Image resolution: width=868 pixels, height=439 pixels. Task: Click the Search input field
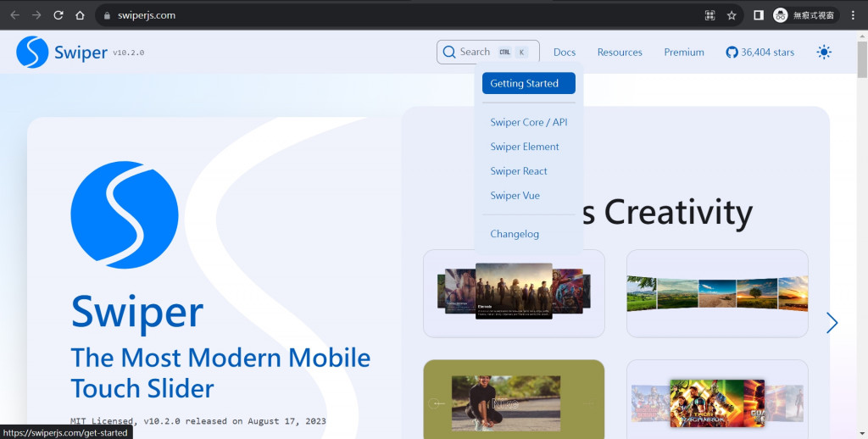487,52
